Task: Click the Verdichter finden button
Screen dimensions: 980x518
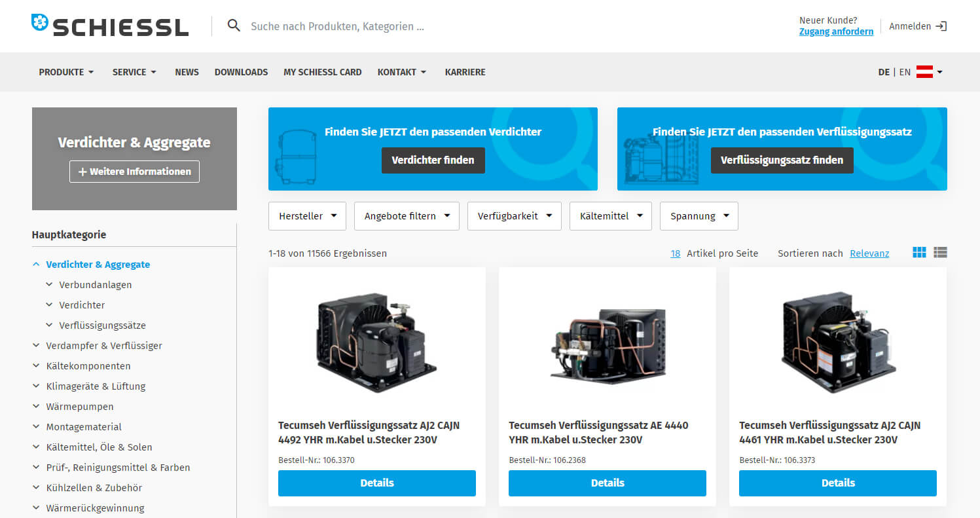Action: point(433,160)
